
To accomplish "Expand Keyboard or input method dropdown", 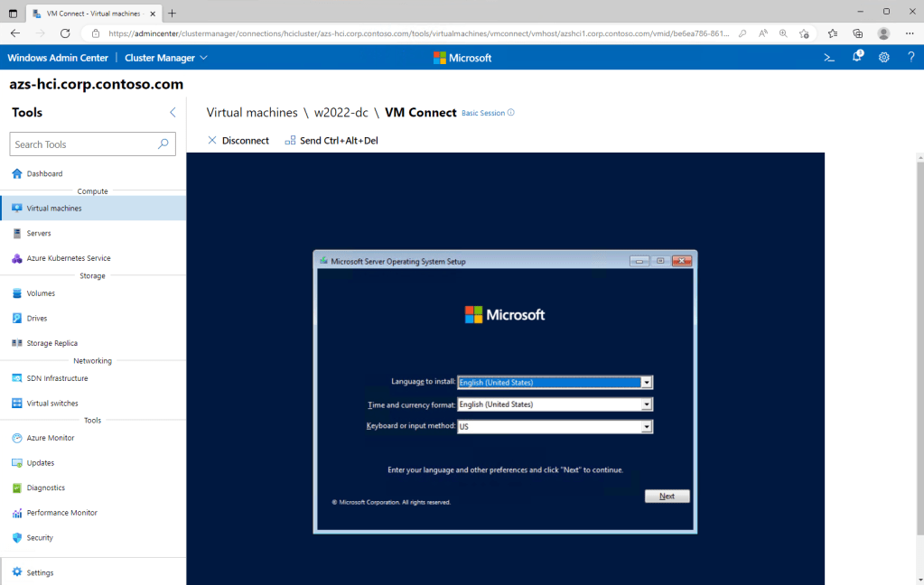I will 646,427.
